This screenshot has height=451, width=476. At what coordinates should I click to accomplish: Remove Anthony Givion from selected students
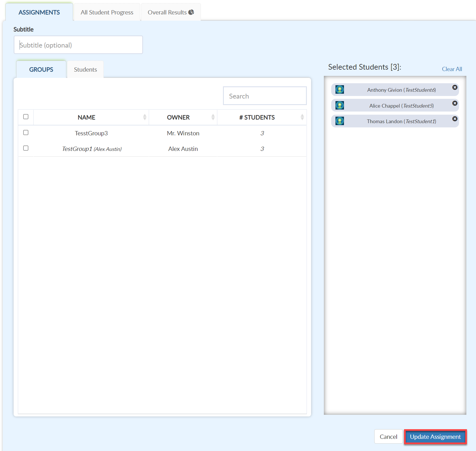point(455,87)
